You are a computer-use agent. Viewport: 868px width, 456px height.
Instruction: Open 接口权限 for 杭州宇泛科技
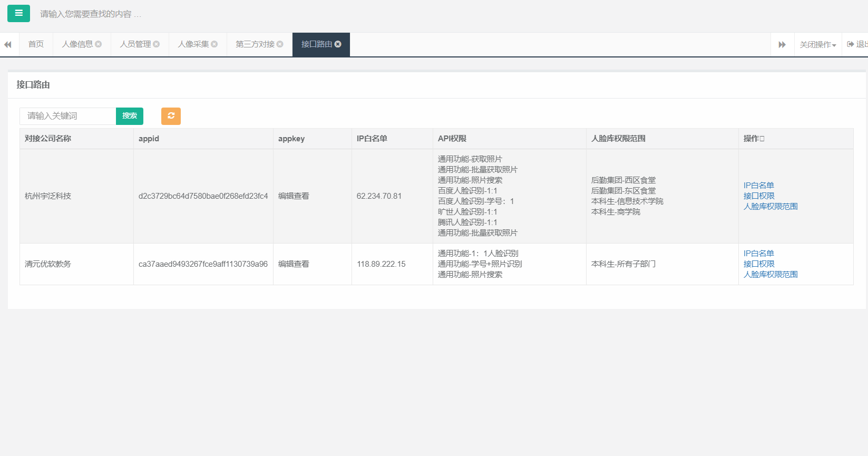(x=758, y=196)
